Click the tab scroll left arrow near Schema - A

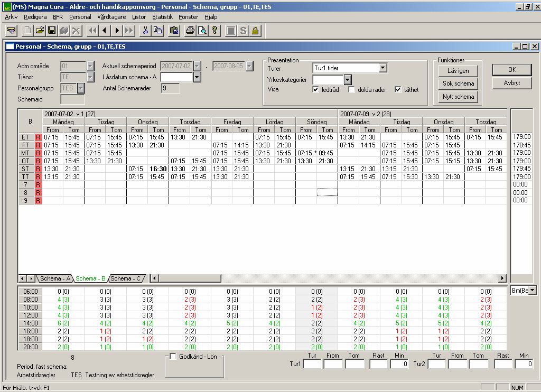click(x=22, y=278)
